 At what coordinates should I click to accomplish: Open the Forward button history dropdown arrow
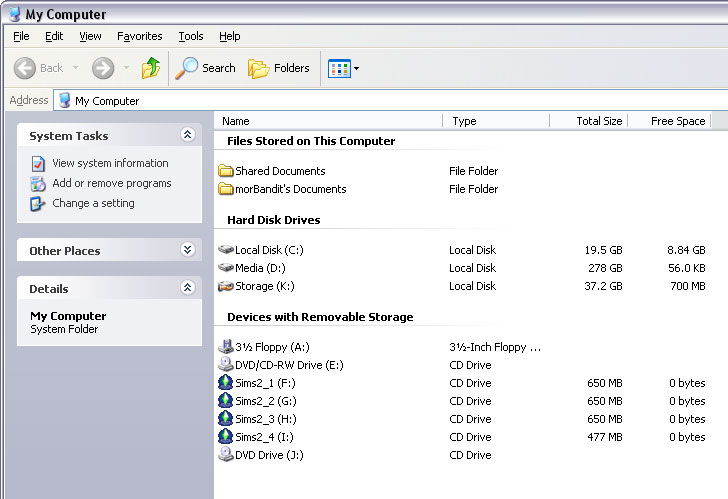pos(126,69)
